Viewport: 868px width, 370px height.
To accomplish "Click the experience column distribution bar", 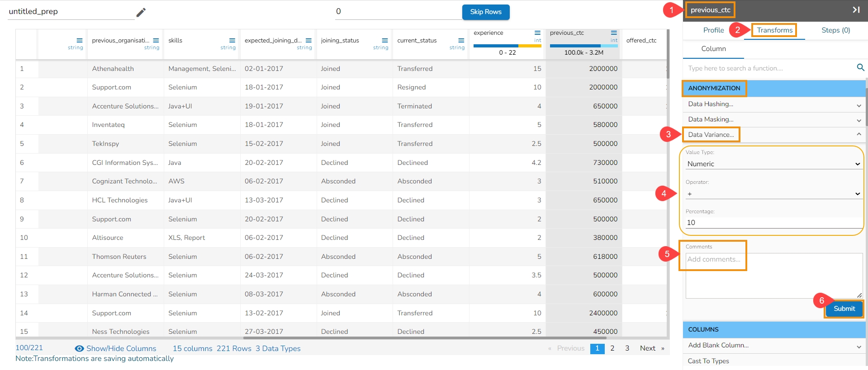I will pos(507,46).
